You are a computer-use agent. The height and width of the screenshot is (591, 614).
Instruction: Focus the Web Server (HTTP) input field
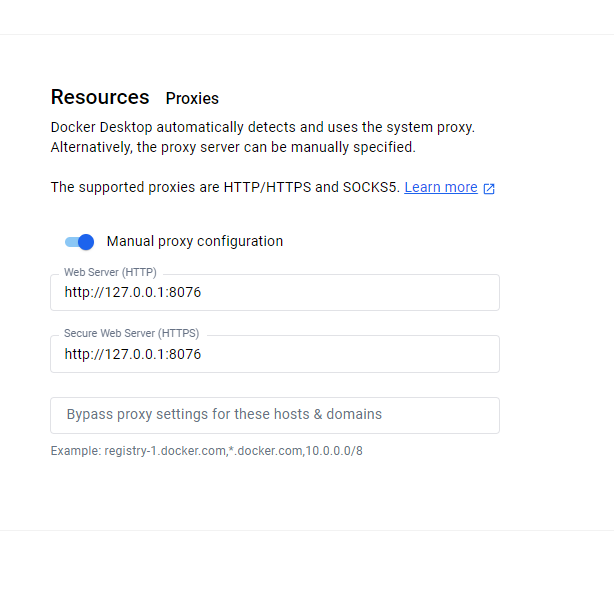275,293
